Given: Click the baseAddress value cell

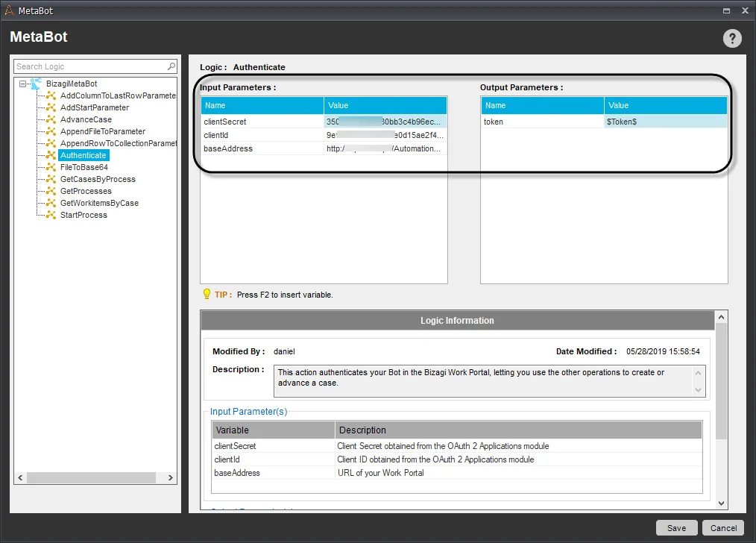Looking at the screenshot, I should [x=385, y=148].
